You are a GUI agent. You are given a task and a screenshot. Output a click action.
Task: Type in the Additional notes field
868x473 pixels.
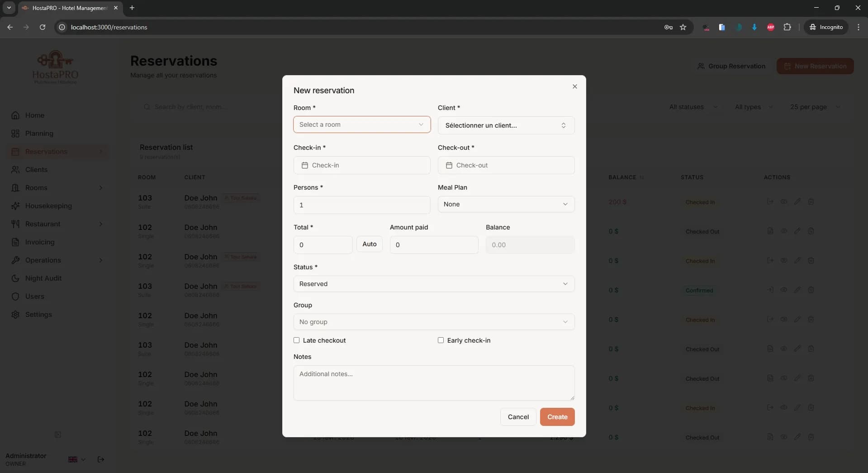click(x=433, y=382)
